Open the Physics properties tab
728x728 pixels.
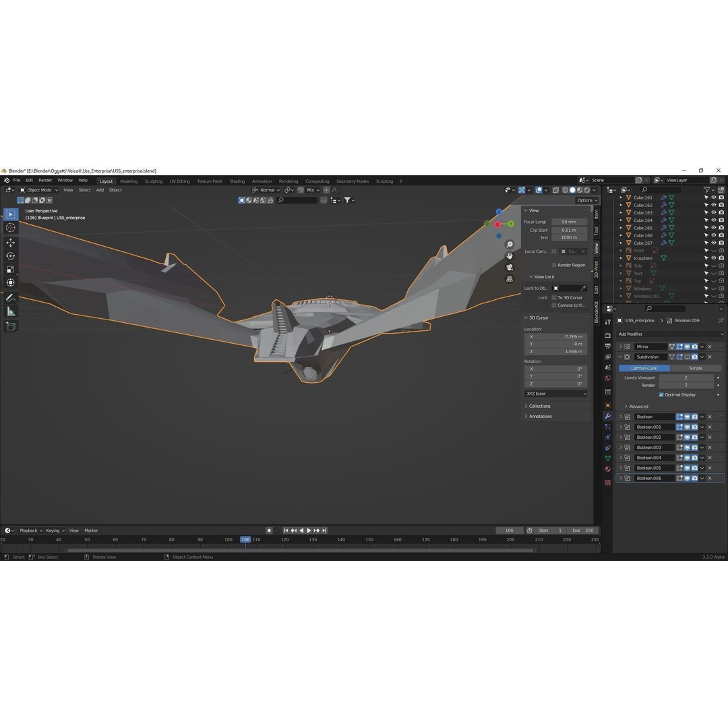[608, 437]
